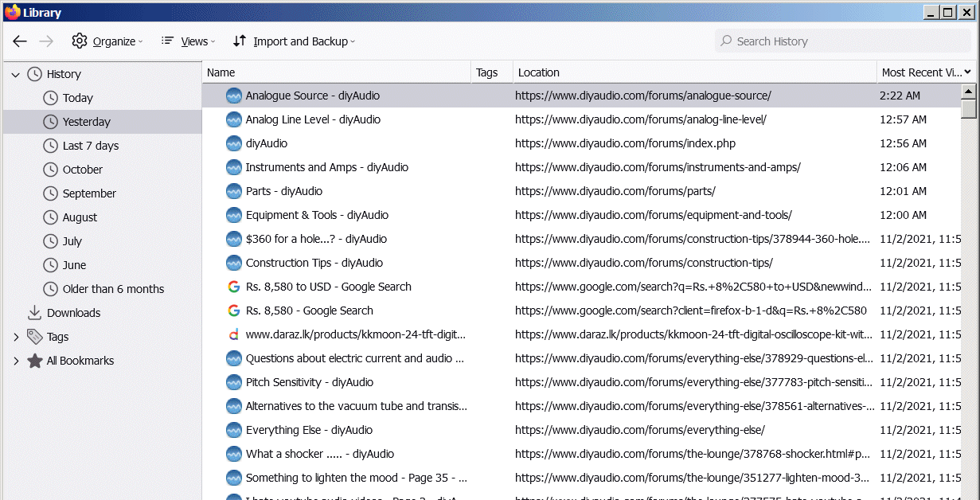This screenshot has width=980, height=500.
Task: Click Google icon on Rs. 8,580 - Google Search row
Action: click(233, 311)
